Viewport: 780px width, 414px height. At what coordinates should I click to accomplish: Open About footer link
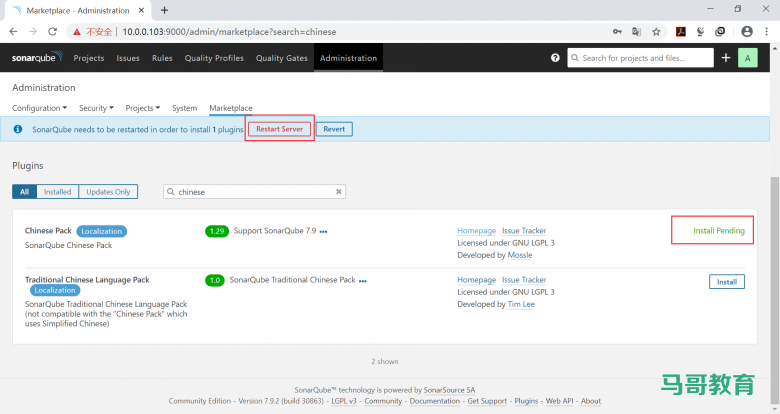[x=591, y=401]
